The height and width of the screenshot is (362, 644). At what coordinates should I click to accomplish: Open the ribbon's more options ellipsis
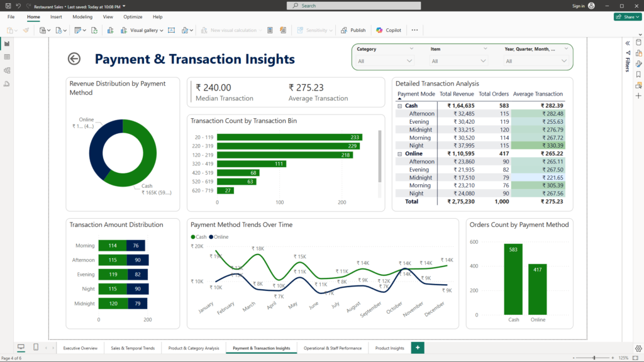414,30
